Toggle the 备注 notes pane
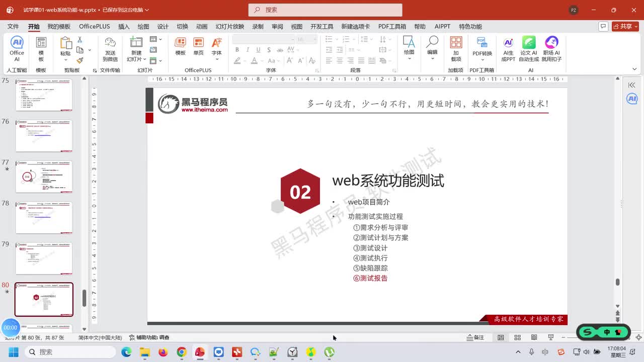This screenshot has width=644, height=362. tap(475, 337)
